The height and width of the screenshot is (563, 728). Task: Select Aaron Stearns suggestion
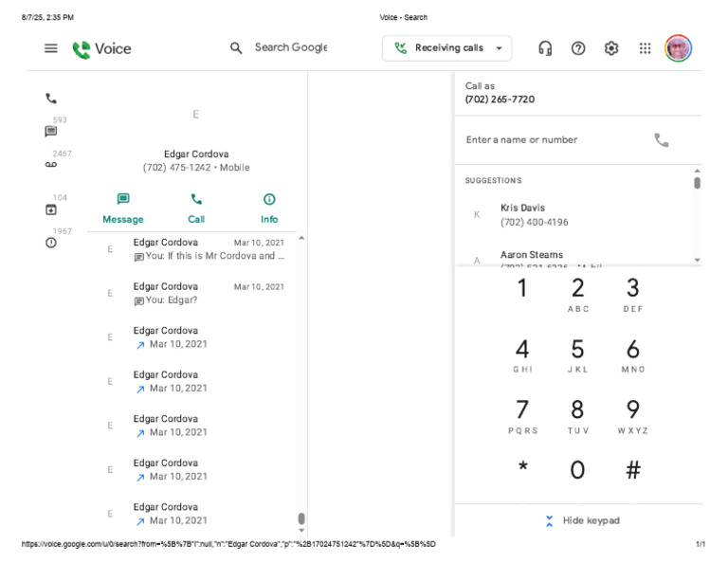coord(573,257)
